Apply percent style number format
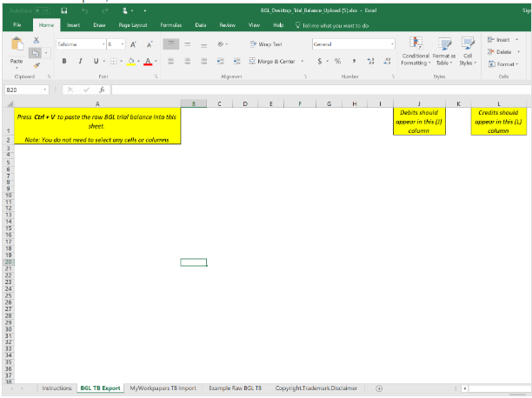Image resolution: width=532 pixels, height=398 pixels. pyautogui.click(x=337, y=61)
